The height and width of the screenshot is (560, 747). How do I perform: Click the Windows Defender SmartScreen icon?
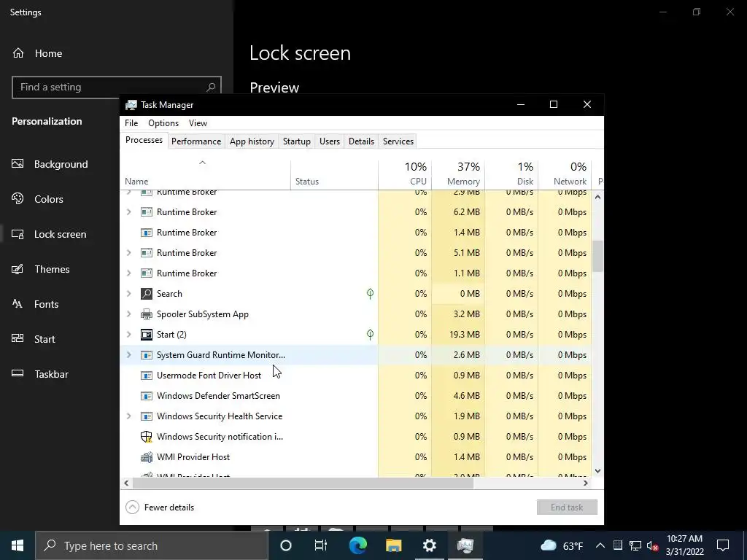pos(146,396)
